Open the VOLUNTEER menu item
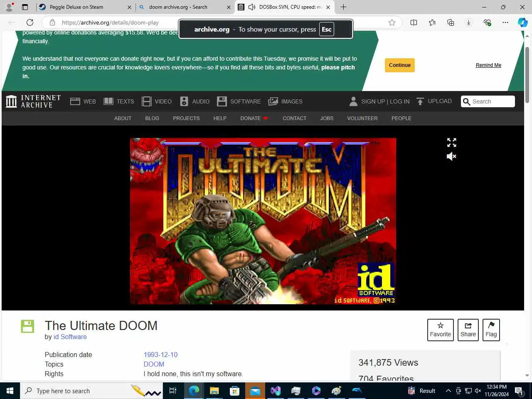 pyautogui.click(x=362, y=118)
